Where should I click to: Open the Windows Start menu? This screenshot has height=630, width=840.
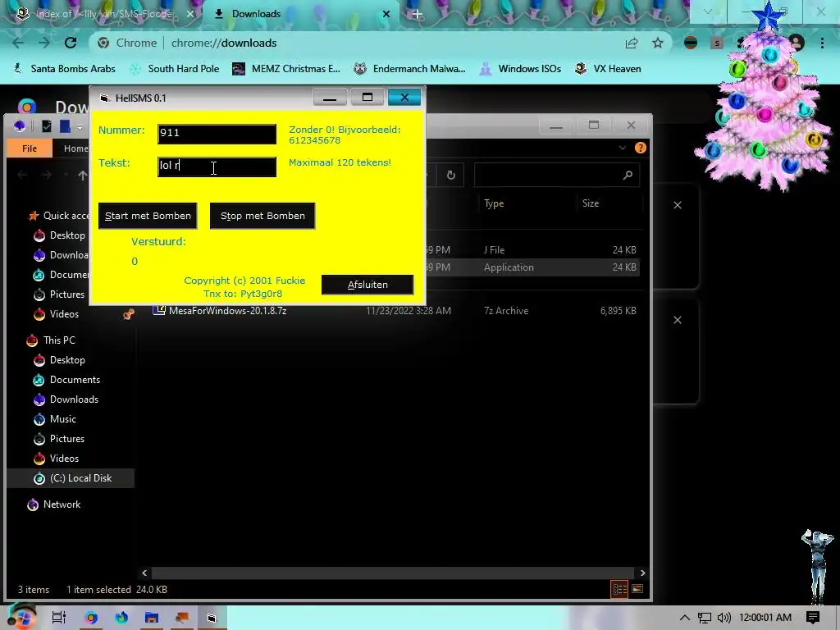click(x=21, y=617)
